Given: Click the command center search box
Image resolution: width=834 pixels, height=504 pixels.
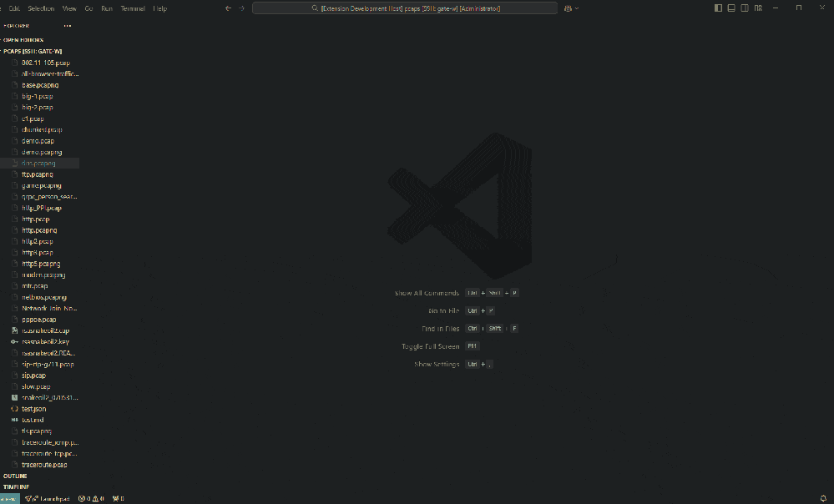Looking at the screenshot, I should pos(405,8).
